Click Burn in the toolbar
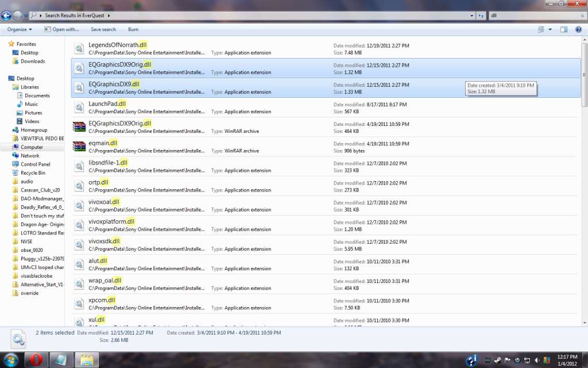 (x=133, y=29)
